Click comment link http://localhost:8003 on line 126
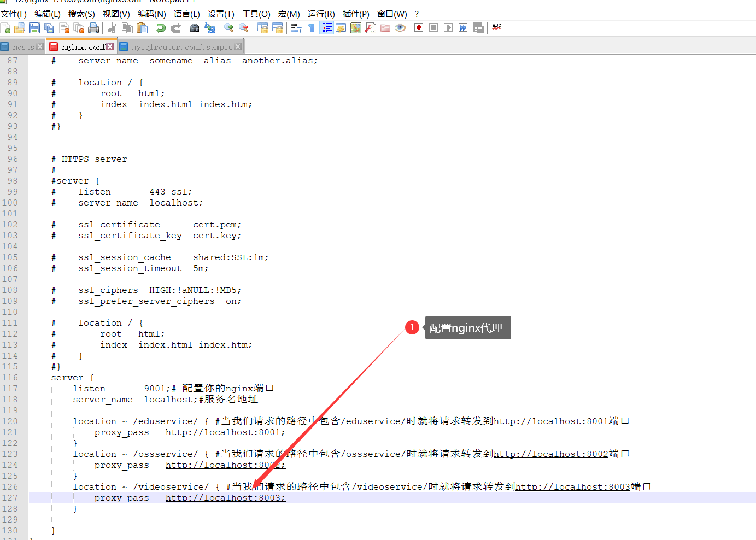This screenshot has height=540, width=756. coord(573,487)
